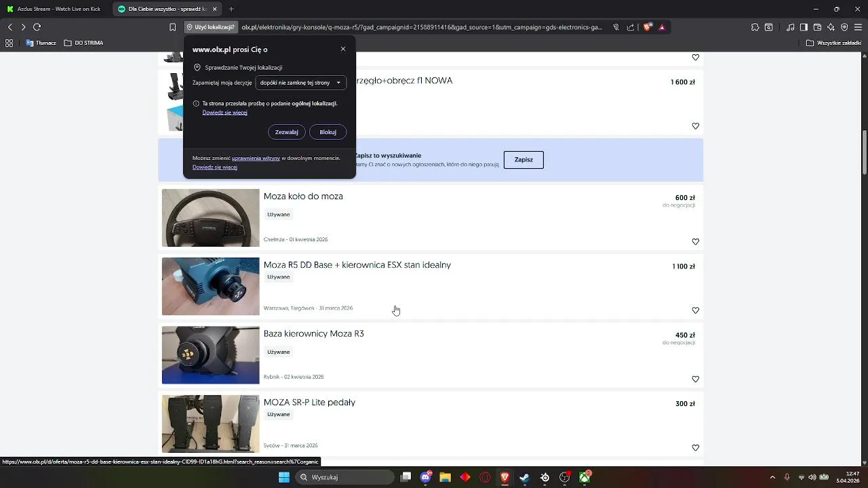Save the 1 600 zł listing to favorites
The image size is (868, 488).
pos(695,126)
